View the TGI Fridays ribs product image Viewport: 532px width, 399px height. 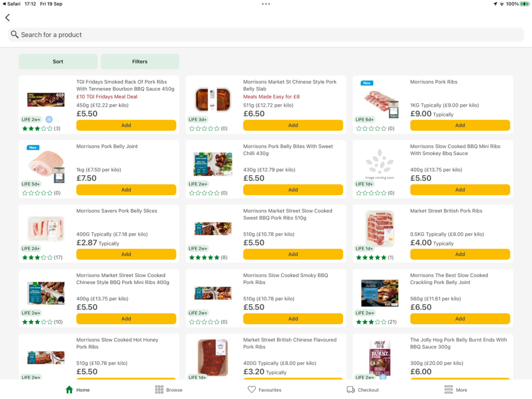point(46,100)
